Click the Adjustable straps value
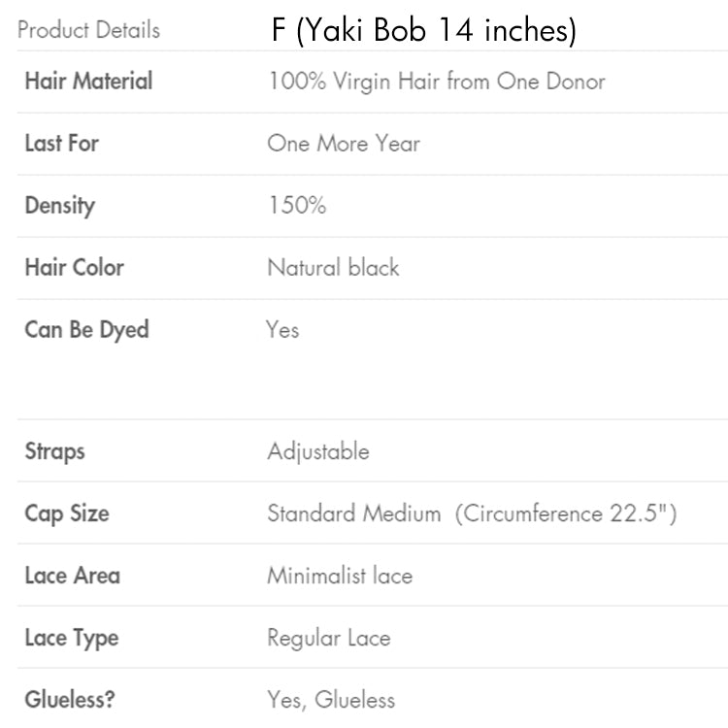This screenshot has height=728, width=728. pyautogui.click(x=318, y=451)
